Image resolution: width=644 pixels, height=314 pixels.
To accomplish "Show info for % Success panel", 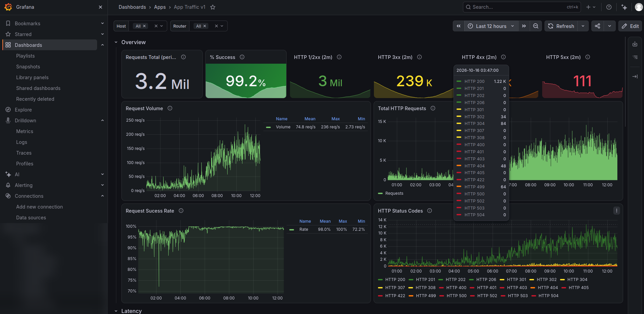I will point(242,57).
